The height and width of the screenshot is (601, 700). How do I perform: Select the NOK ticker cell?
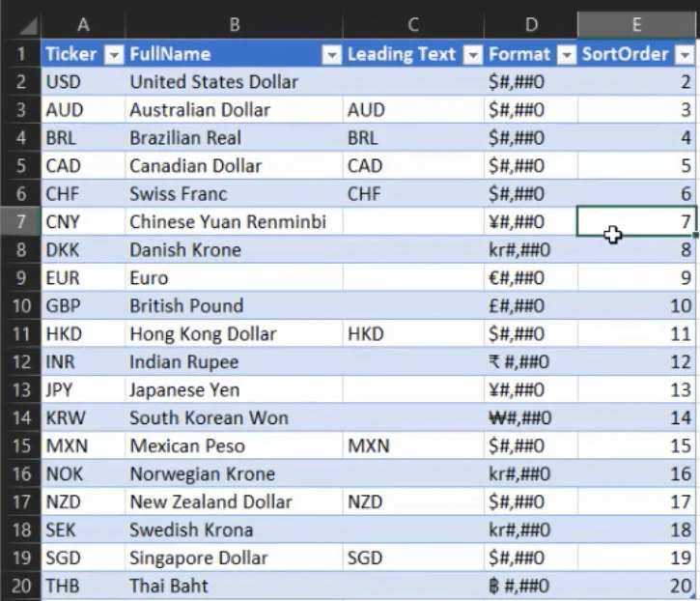83,473
